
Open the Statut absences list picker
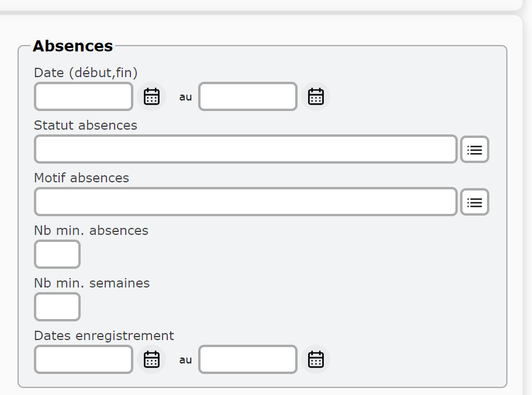(474, 149)
